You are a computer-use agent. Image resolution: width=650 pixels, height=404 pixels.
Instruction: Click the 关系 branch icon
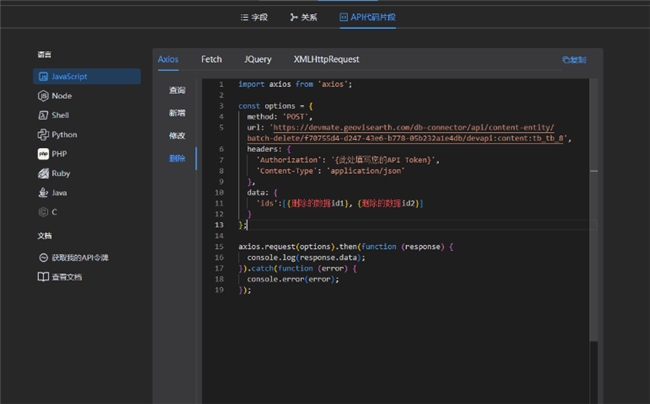[293, 17]
